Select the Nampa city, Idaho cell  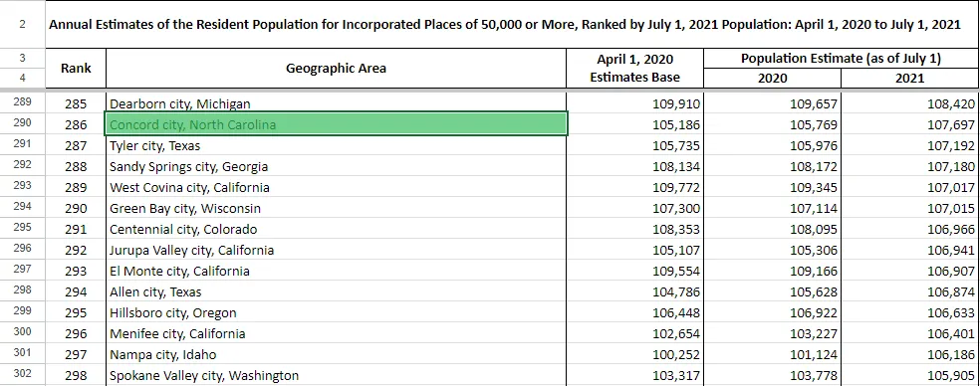click(337, 355)
